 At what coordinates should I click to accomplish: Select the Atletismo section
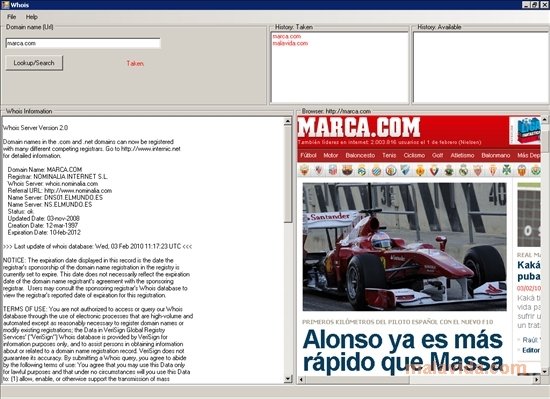[x=462, y=155]
